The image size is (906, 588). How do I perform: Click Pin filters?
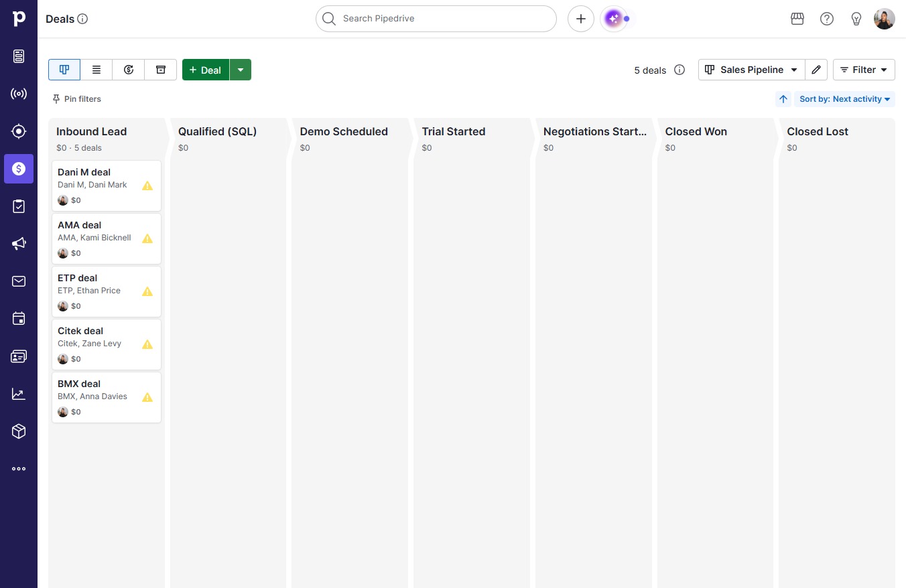76,99
